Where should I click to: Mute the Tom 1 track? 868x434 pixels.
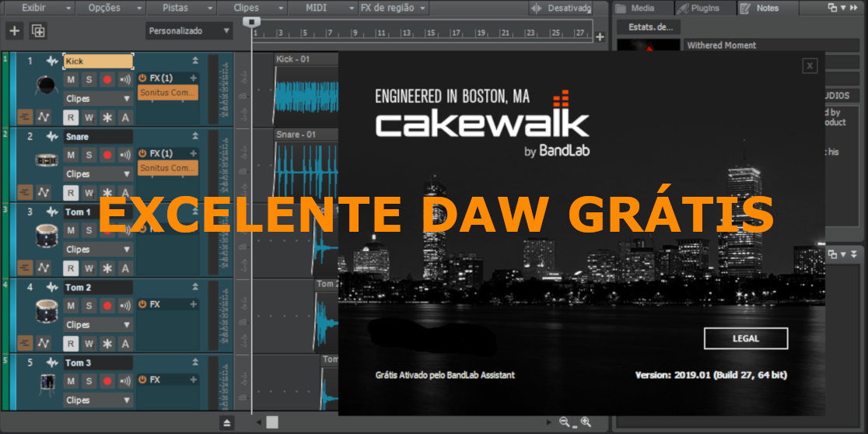coord(71,229)
